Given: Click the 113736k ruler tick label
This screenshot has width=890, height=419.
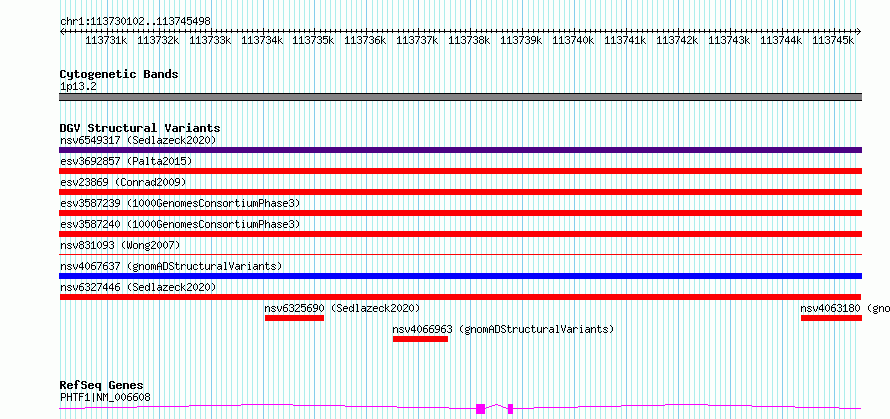Looking at the screenshot, I should pyautogui.click(x=366, y=40).
